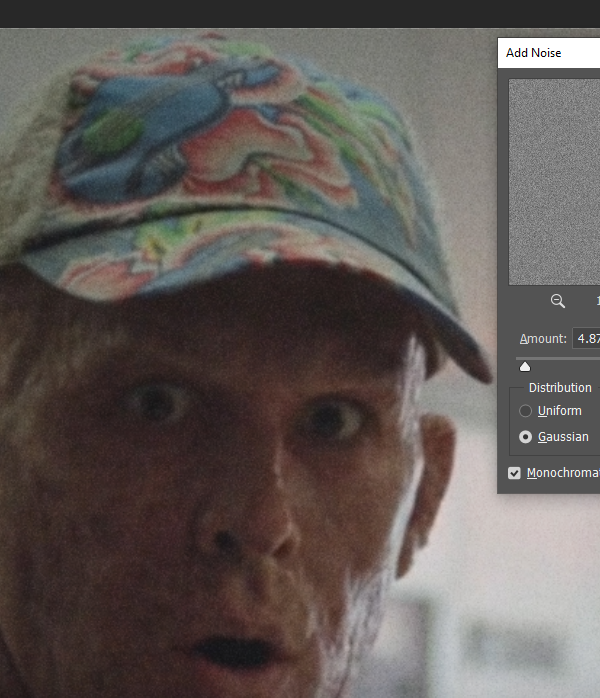The width and height of the screenshot is (600, 698).
Task: Toggle the Monochromatic checkbox
Action: (514, 473)
